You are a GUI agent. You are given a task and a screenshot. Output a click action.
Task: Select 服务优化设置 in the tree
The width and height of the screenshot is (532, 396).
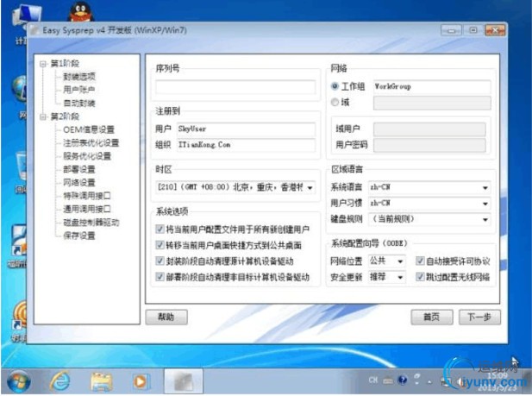click(87, 156)
